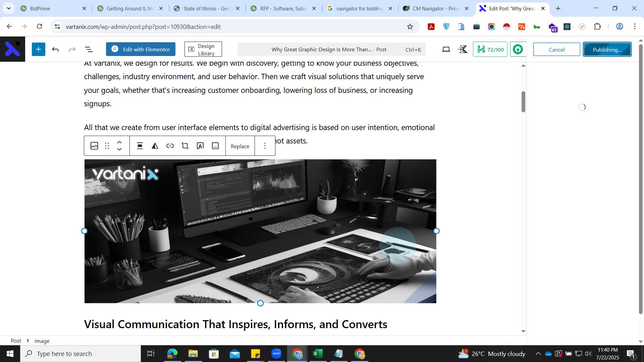Bookmark this page with star

(x=410, y=26)
